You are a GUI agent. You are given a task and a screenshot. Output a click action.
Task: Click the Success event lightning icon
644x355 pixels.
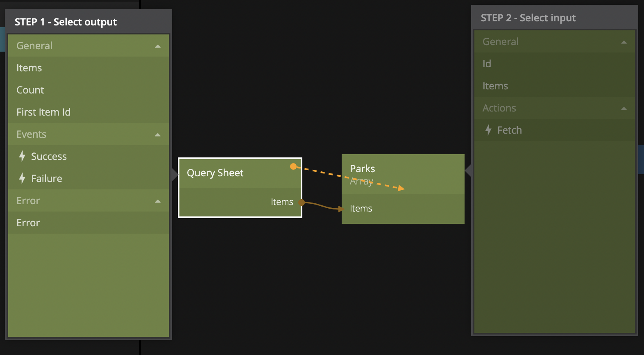coord(22,156)
